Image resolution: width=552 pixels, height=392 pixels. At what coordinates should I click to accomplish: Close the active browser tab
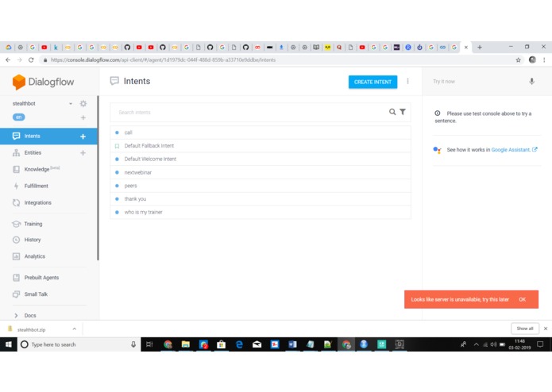(466, 47)
